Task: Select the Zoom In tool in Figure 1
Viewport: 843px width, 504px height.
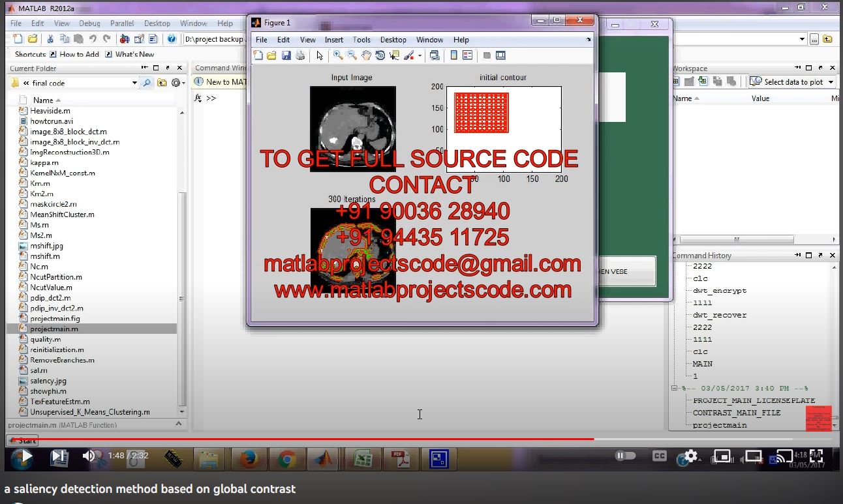Action: pos(338,56)
